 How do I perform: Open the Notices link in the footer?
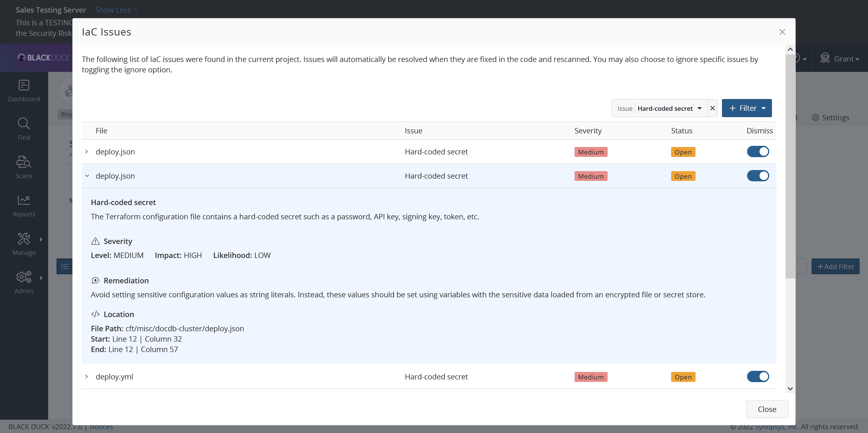(101, 426)
